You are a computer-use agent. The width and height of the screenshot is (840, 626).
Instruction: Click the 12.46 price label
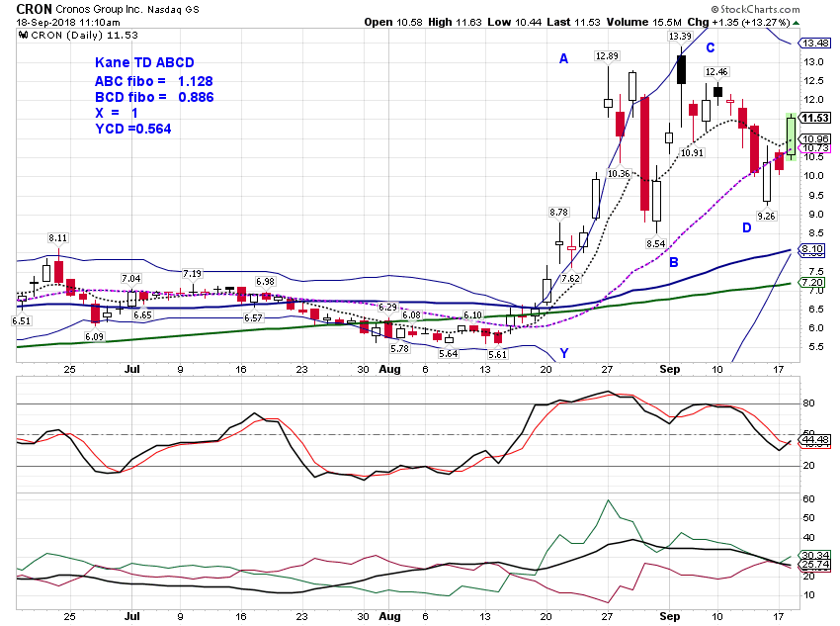tap(716, 72)
